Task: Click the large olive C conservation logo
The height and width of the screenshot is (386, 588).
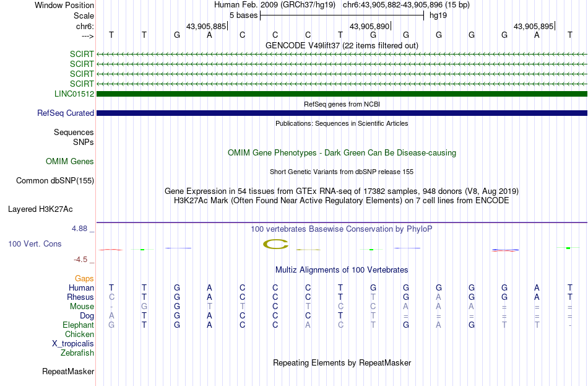Action: coord(275,244)
